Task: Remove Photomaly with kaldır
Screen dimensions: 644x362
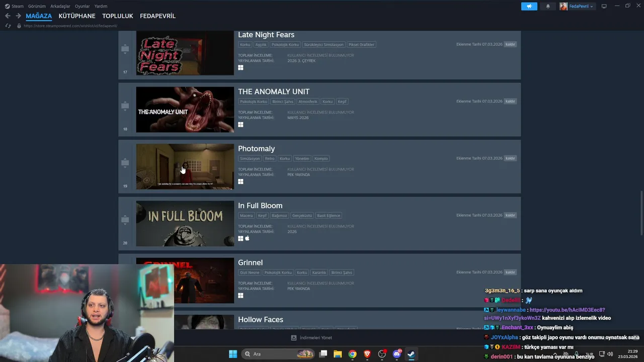Action: [x=510, y=158]
